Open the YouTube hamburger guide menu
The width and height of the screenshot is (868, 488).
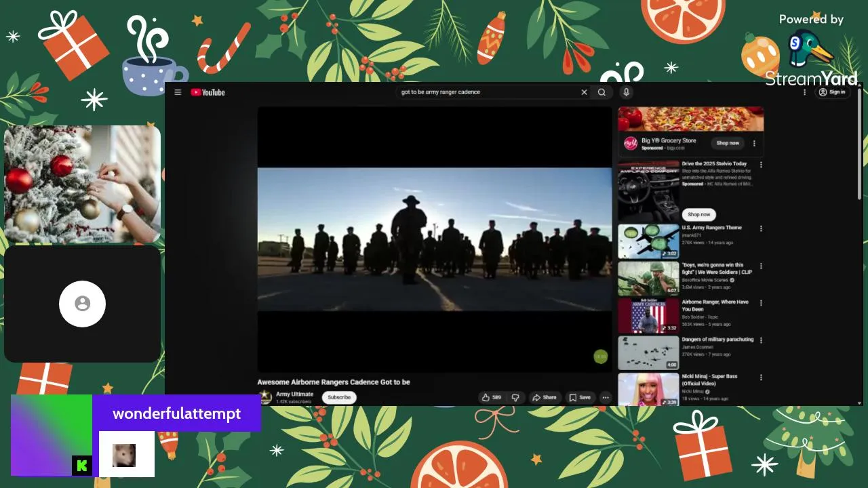(x=178, y=92)
